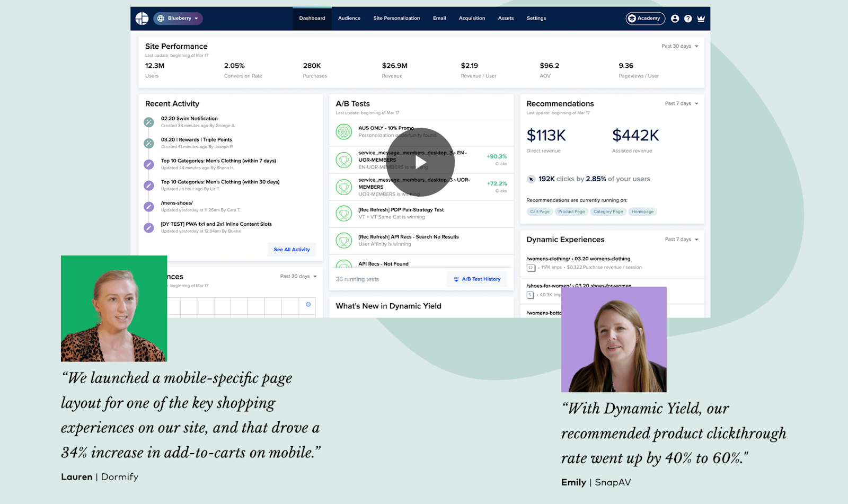Open the Assets tab
Screen dimensions: 848x504
(506, 19)
